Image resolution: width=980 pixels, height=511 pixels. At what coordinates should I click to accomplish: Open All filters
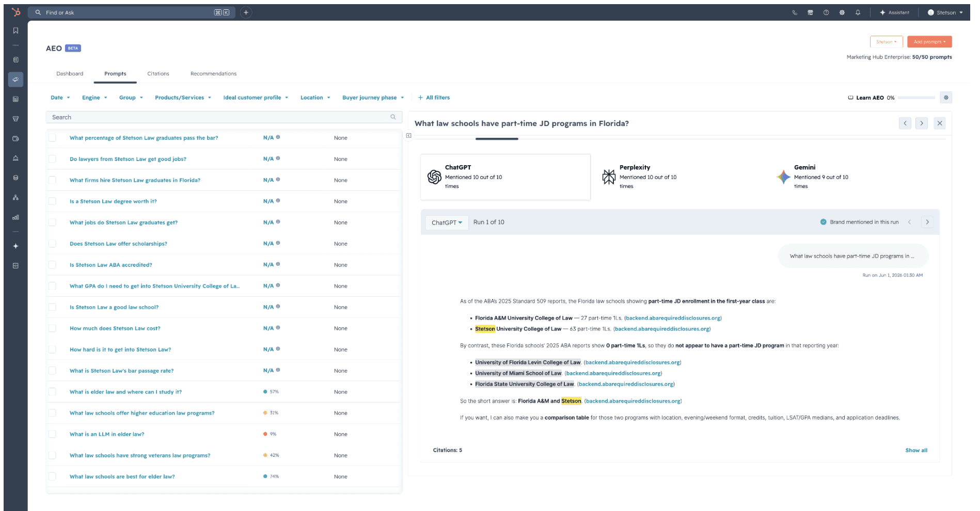(434, 98)
